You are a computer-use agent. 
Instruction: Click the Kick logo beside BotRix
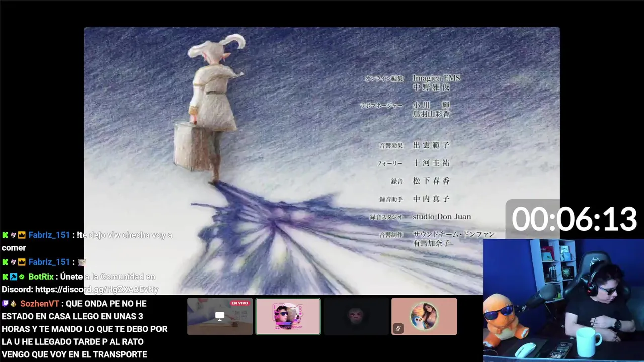click(5, 277)
